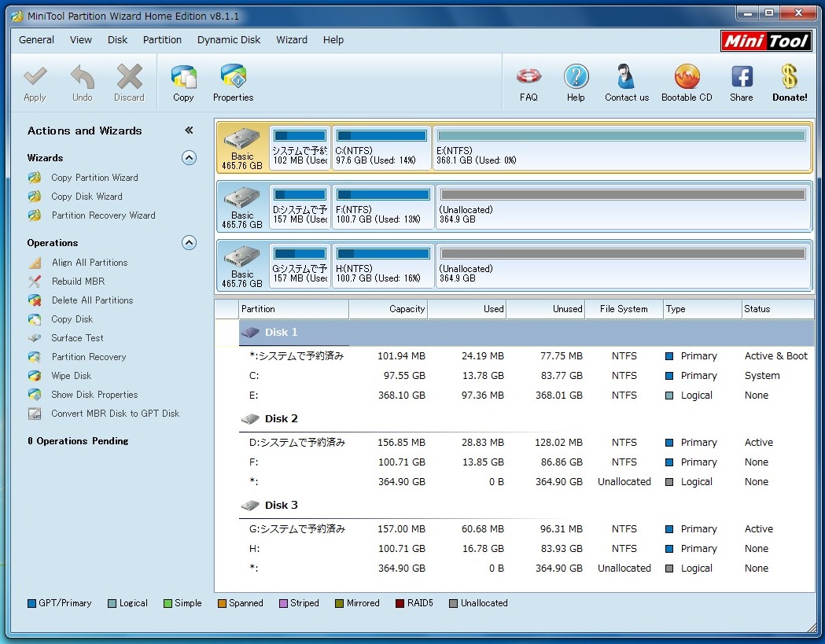Image resolution: width=825 pixels, height=644 pixels.
Task: Click the Delete All Partitions icon
Action: click(x=35, y=300)
